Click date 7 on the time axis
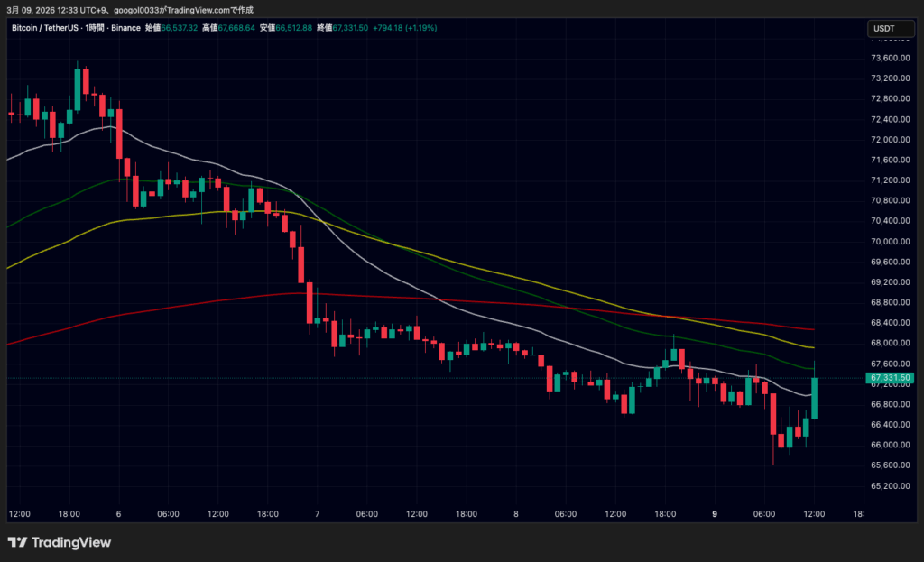The width and height of the screenshot is (924, 562). pyautogui.click(x=317, y=513)
